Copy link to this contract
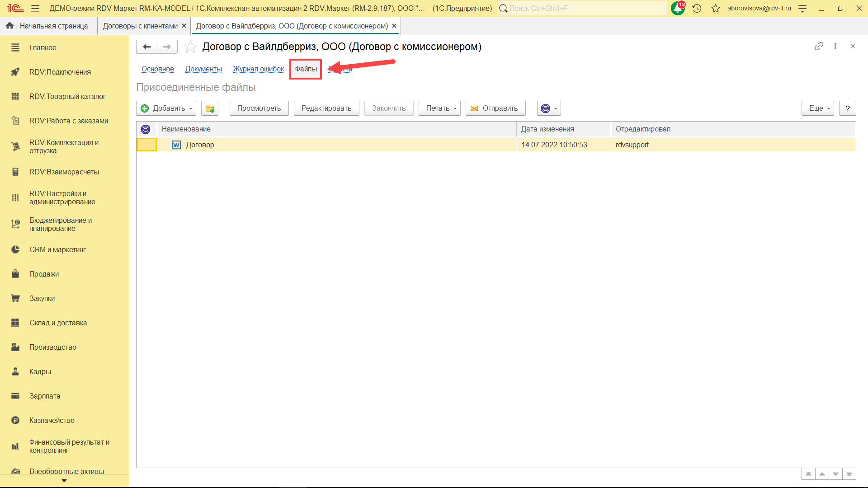The image size is (868, 488). 819,46
